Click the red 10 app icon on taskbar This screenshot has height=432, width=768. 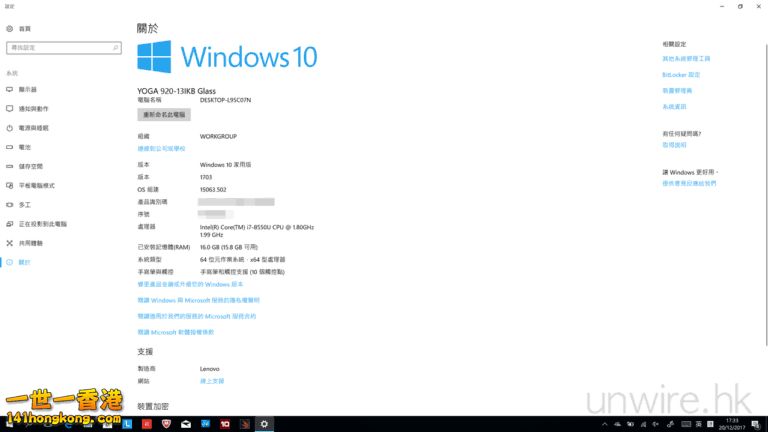click(x=225, y=424)
